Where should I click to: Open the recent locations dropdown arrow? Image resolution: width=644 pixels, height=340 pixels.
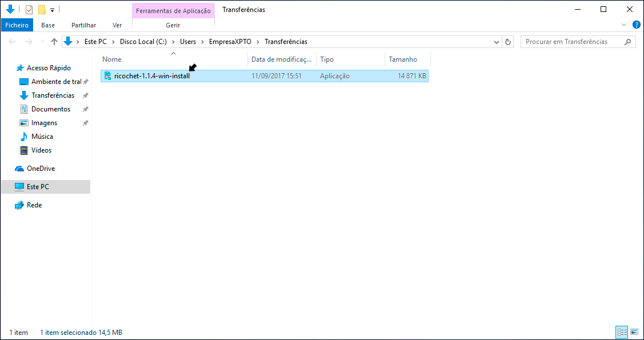42,42
